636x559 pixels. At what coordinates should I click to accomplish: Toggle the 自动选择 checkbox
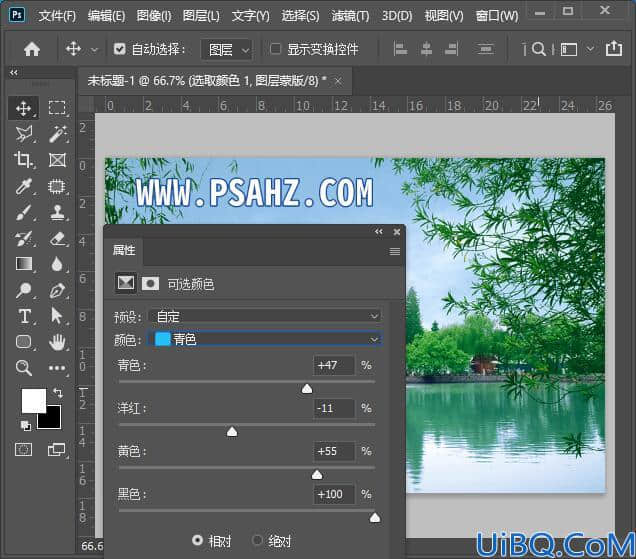coord(119,49)
